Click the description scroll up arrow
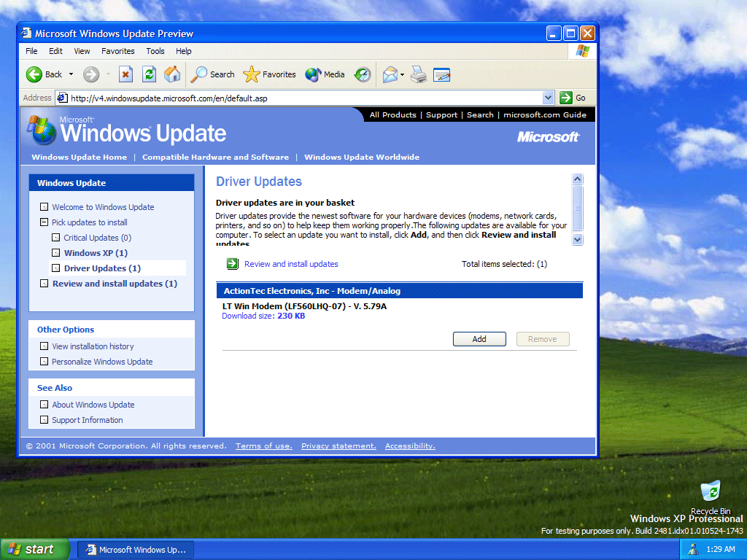Screen dimensions: 747x560 point(578,179)
